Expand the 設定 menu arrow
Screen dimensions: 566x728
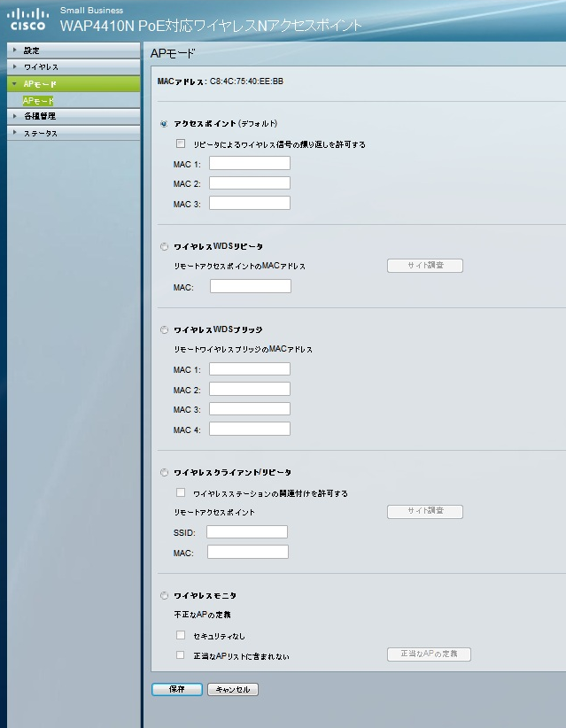coord(15,50)
